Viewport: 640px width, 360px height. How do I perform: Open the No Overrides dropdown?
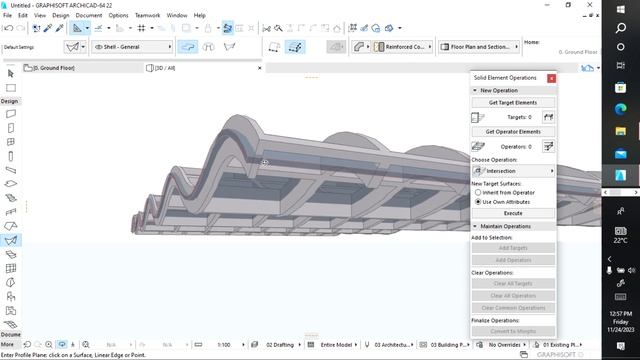point(506,345)
